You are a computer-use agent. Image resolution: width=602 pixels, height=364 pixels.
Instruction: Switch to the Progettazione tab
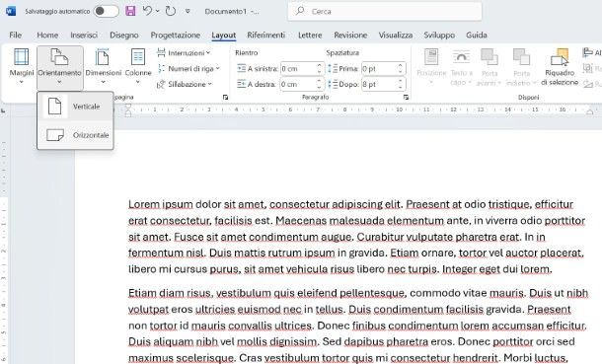175,35
